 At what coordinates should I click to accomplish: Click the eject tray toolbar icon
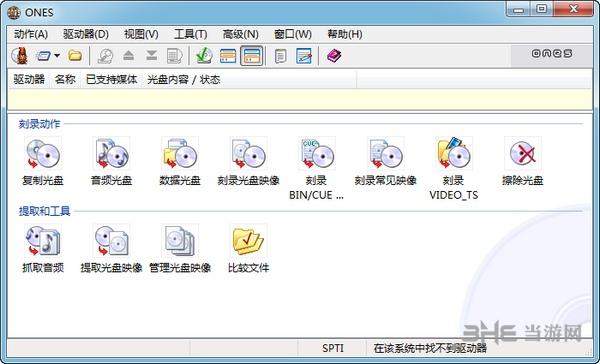click(x=129, y=56)
